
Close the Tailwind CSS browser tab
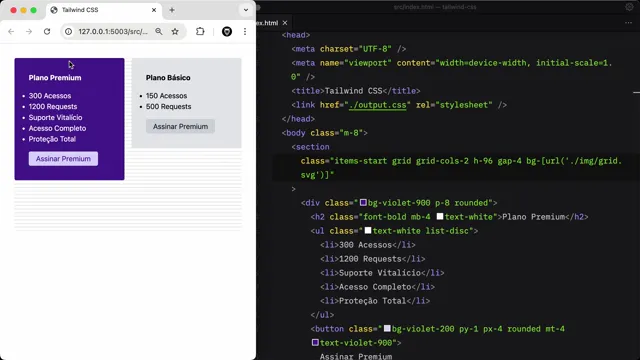coord(154,10)
